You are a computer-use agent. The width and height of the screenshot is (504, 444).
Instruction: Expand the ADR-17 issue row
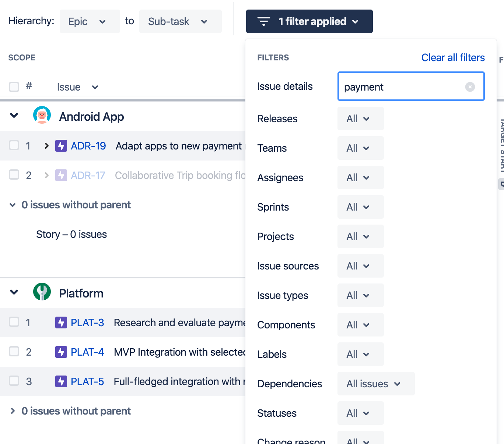[x=46, y=175]
